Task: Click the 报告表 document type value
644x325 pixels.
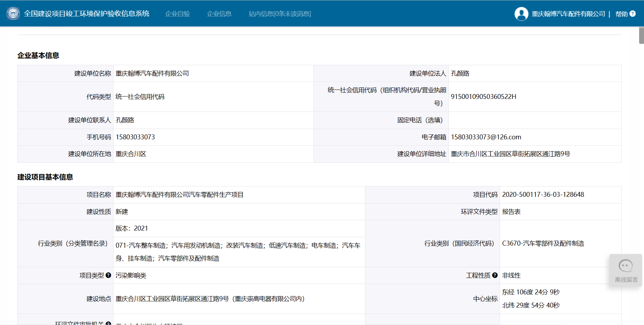Action: (511, 211)
